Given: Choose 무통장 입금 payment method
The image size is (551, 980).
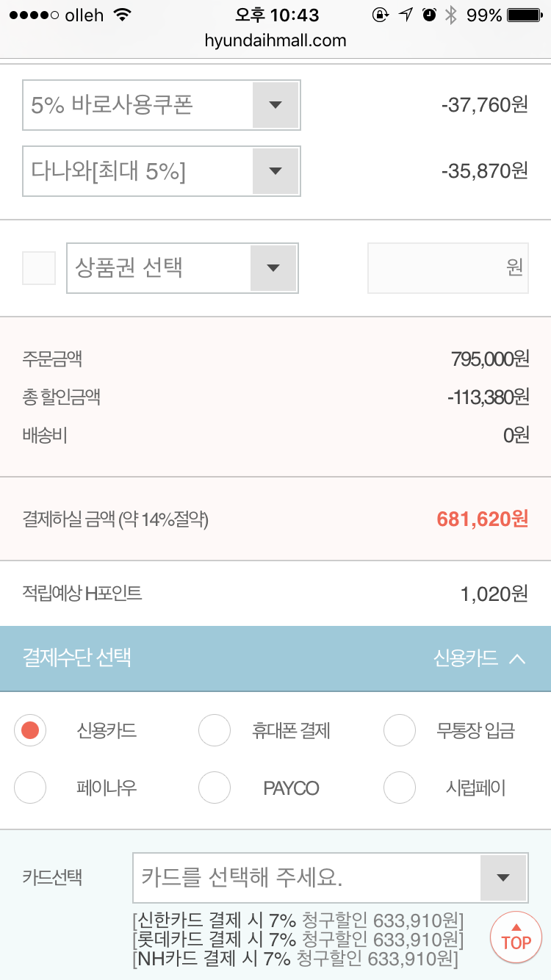Looking at the screenshot, I should 400,730.
